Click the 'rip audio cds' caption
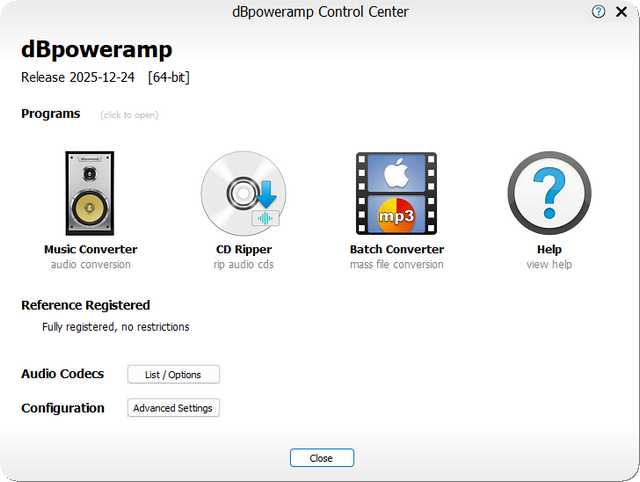 click(x=244, y=264)
